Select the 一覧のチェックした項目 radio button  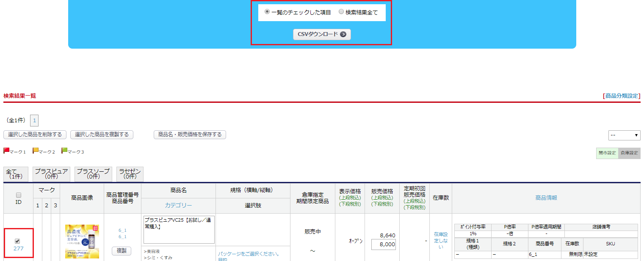pos(267,12)
